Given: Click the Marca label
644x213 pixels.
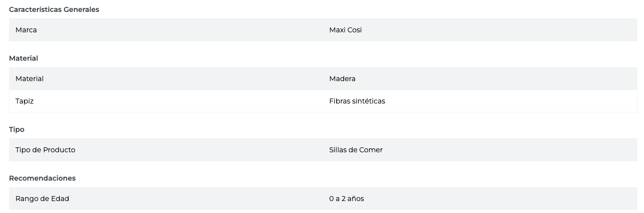Looking at the screenshot, I should coord(26,30).
